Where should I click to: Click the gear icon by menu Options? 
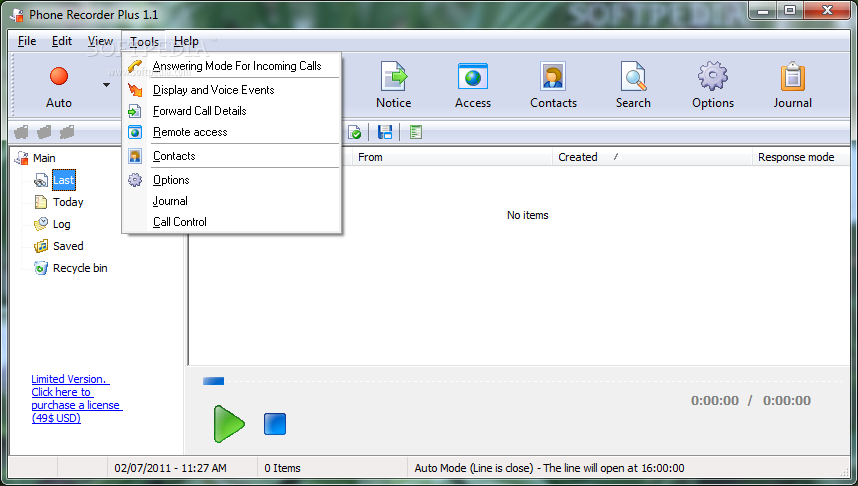135,180
